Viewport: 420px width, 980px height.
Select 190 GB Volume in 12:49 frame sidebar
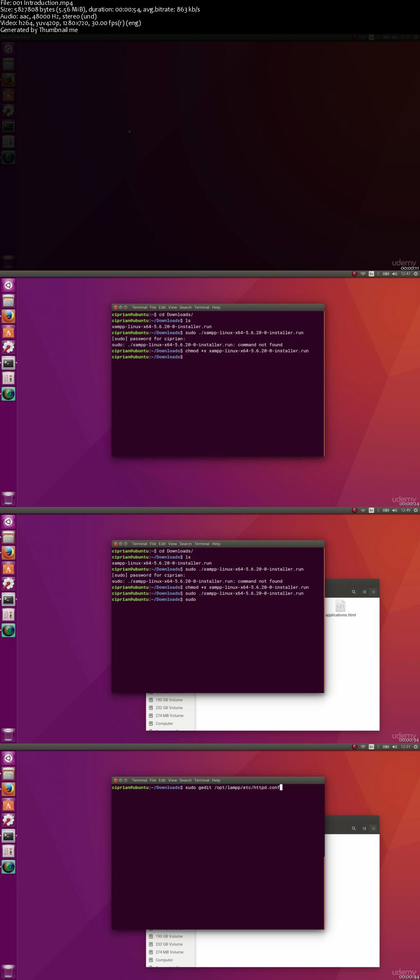(x=169, y=700)
